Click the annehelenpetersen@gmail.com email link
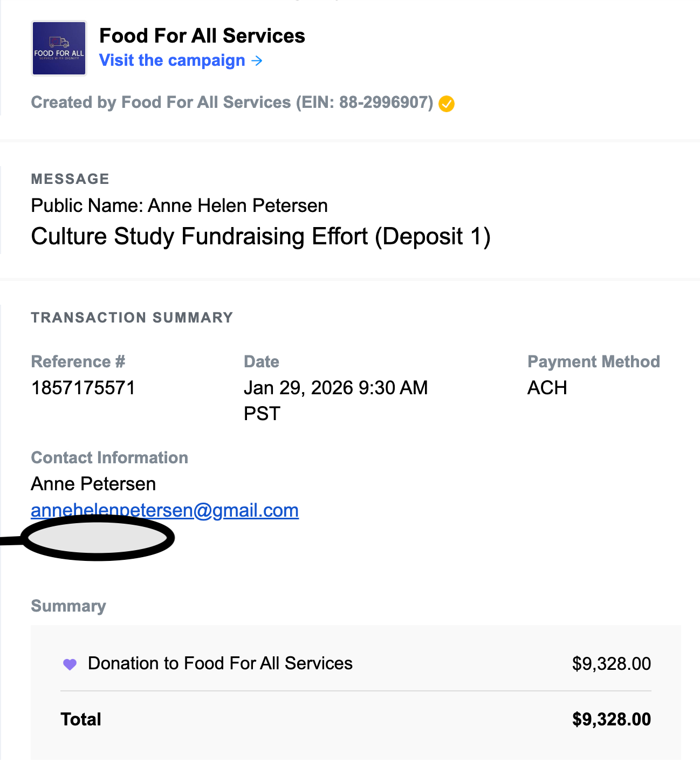The height and width of the screenshot is (768, 700). pyautogui.click(x=164, y=510)
